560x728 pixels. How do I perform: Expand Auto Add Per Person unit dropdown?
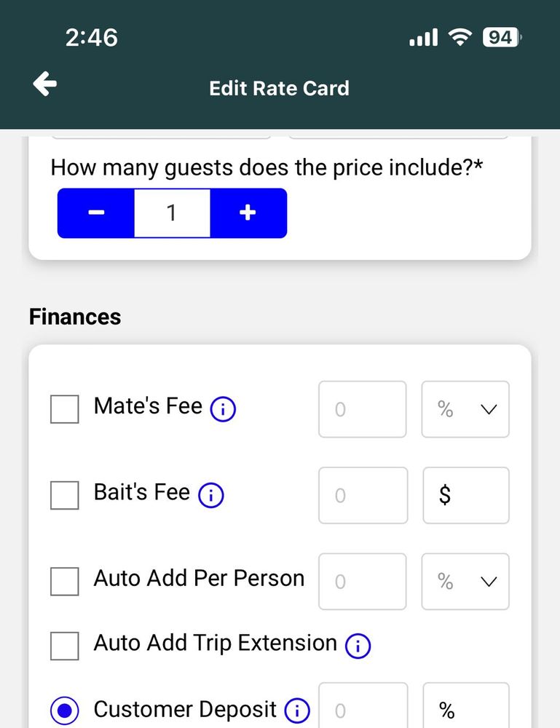[465, 582]
